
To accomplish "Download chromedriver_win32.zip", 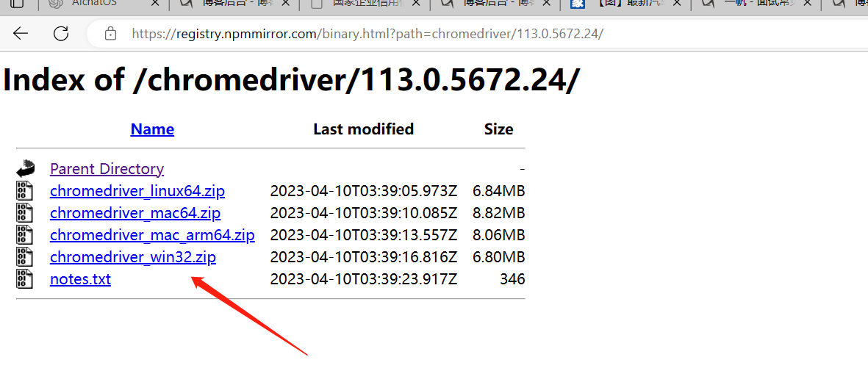I will point(133,257).
